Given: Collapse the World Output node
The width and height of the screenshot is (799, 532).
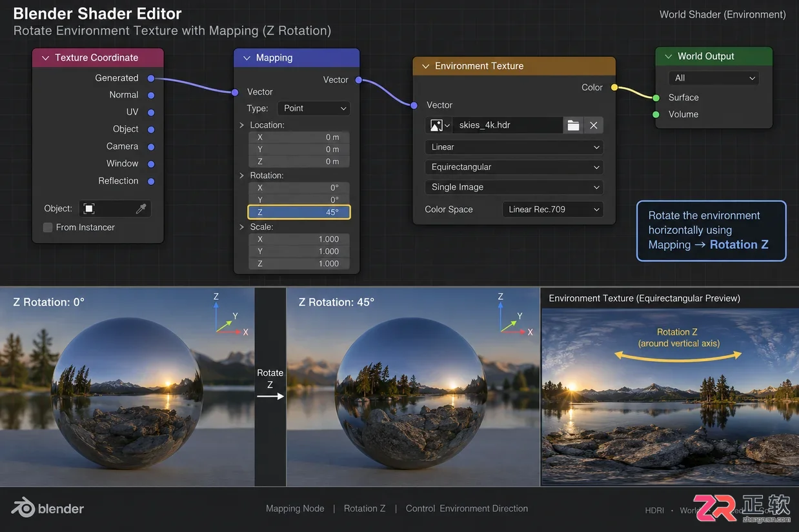Looking at the screenshot, I should point(668,57).
